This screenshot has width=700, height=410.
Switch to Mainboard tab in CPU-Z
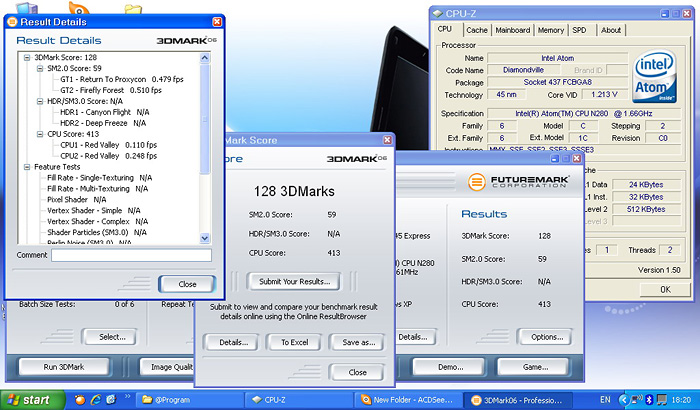pyautogui.click(x=512, y=30)
